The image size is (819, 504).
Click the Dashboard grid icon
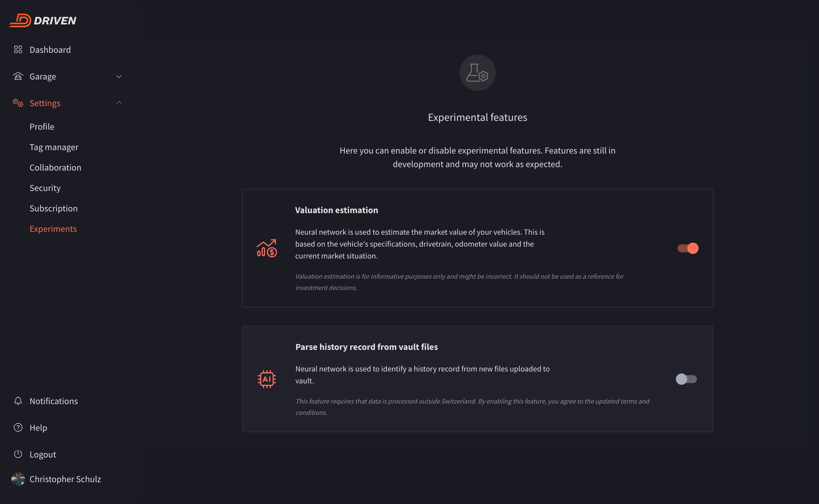[x=18, y=50]
